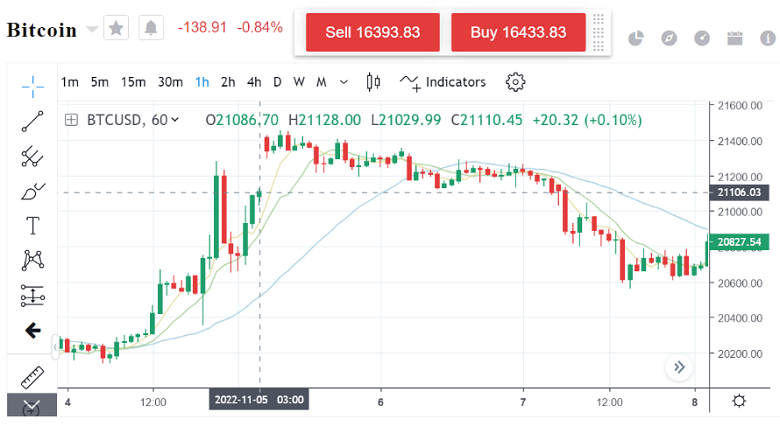Viewport: 780px width, 426px height.
Task: Open chart settings gear in top toolbar
Action: pos(516,82)
